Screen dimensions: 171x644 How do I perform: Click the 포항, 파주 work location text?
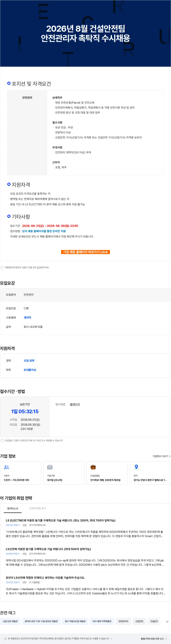click(x=61, y=167)
